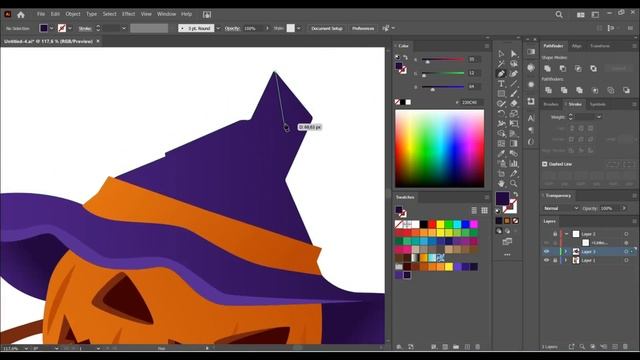Image resolution: width=640 pixels, height=360 pixels.
Task: Open the Normal blending mode dropdown
Action: [x=561, y=208]
